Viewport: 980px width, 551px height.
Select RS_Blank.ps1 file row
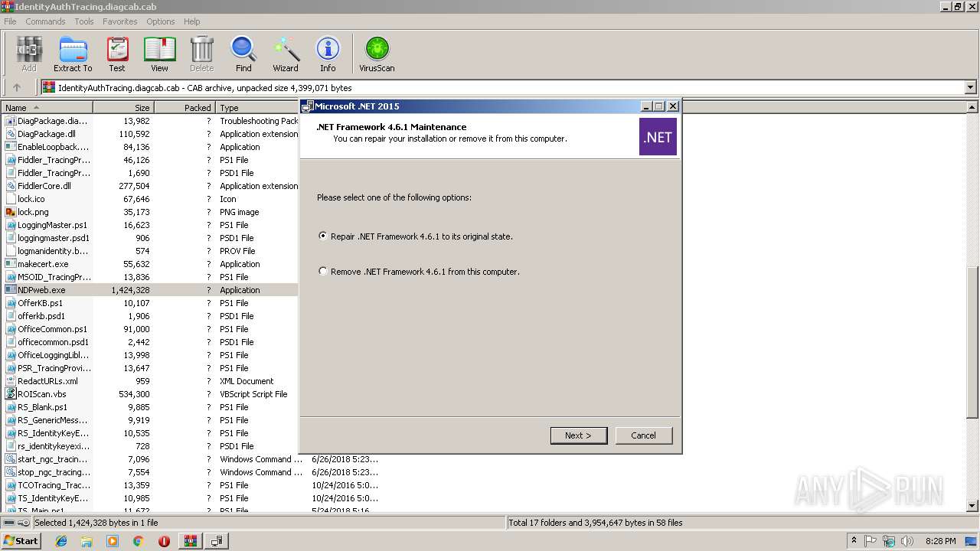pos(149,407)
